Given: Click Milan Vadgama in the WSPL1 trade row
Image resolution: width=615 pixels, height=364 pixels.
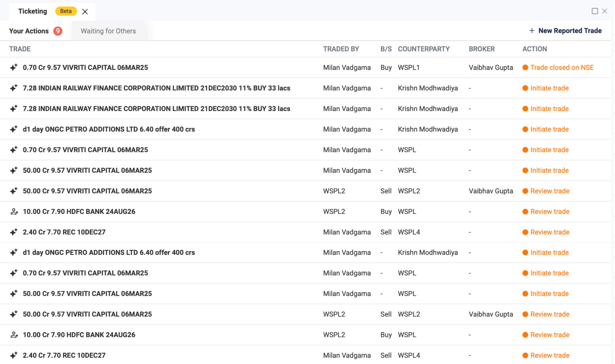Looking at the screenshot, I should coord(347,68).
